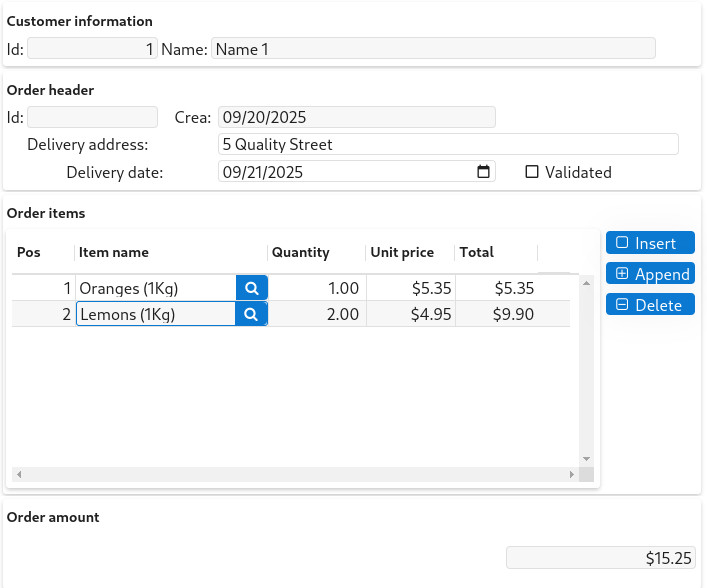Click the Quantity column header
Screen dimensions: 707x588
coord(315,252)
